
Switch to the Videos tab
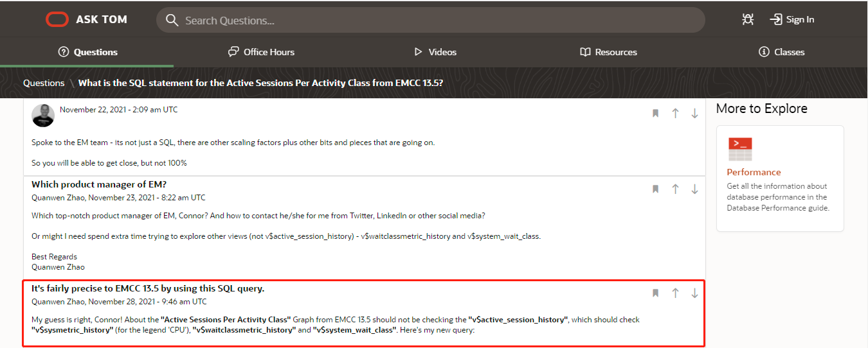[435, 52]
